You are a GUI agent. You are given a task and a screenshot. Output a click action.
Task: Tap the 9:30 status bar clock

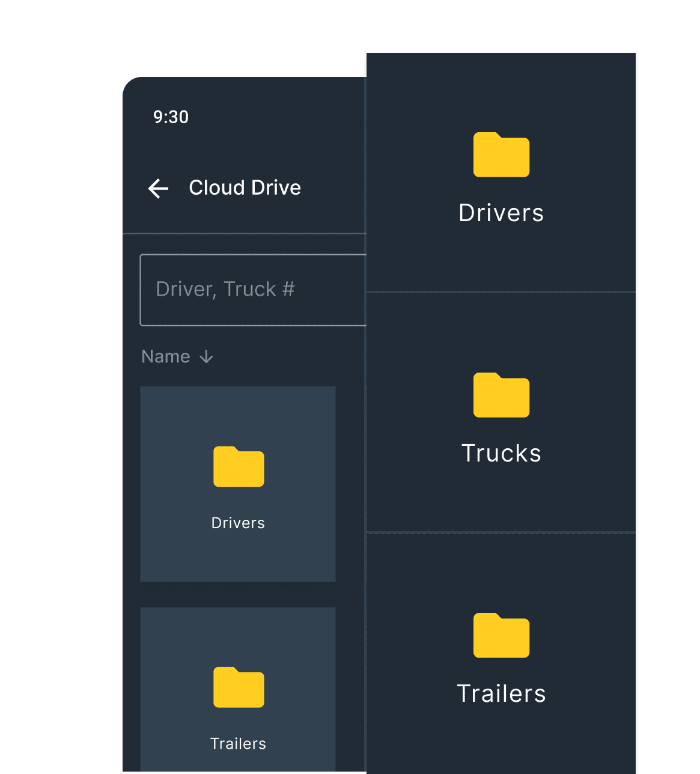171,117
